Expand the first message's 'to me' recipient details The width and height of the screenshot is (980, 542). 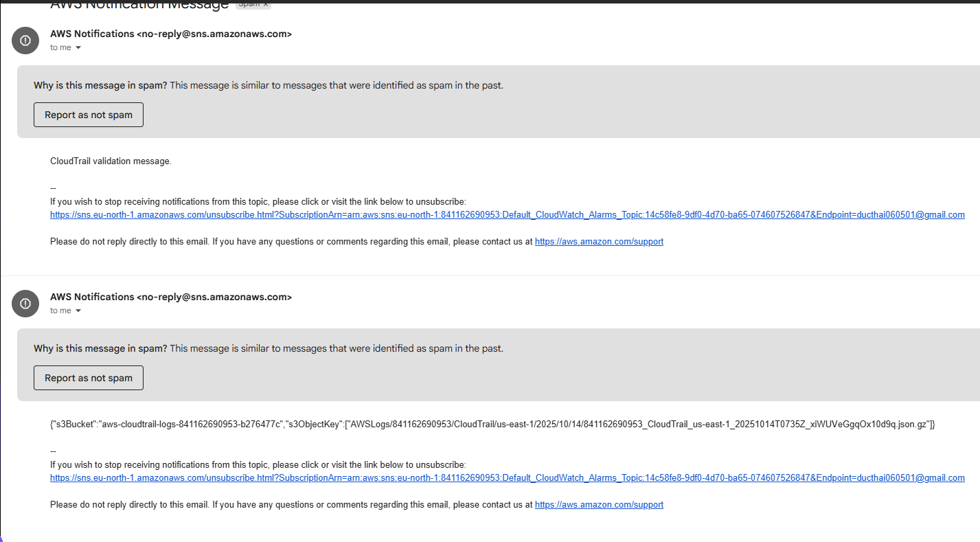[x=78, y=48]
